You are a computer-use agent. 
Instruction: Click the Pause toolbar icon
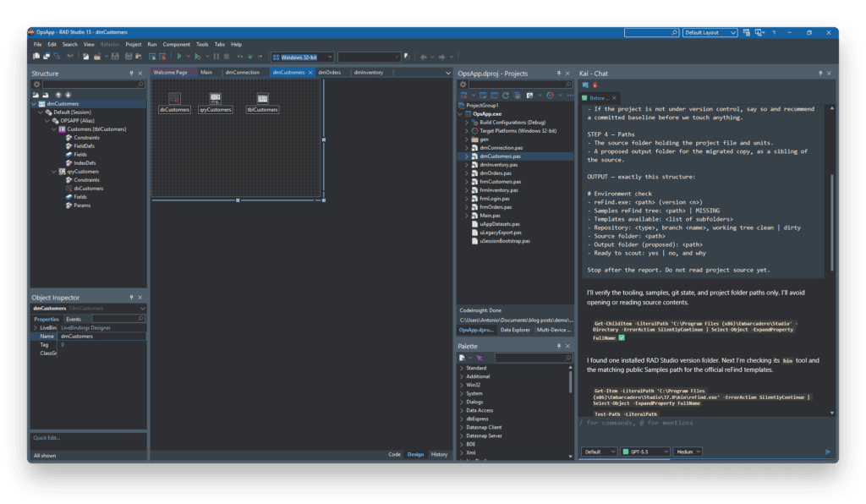pyautogui.click(x=216, y=57)
